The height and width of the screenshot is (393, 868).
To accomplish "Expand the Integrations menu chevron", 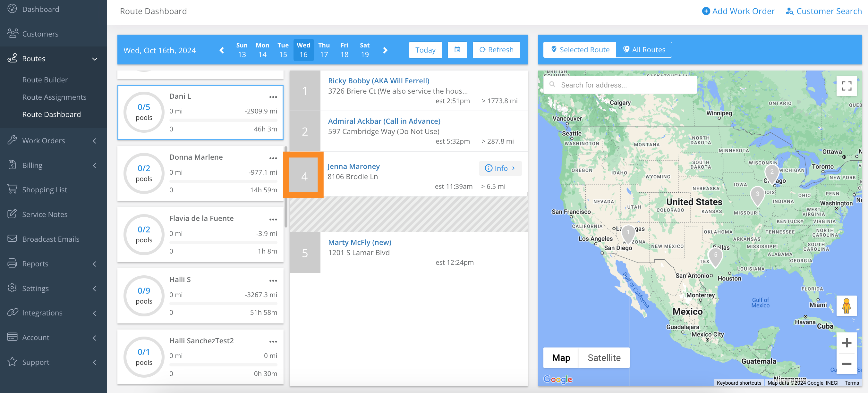I will point(95,313).
